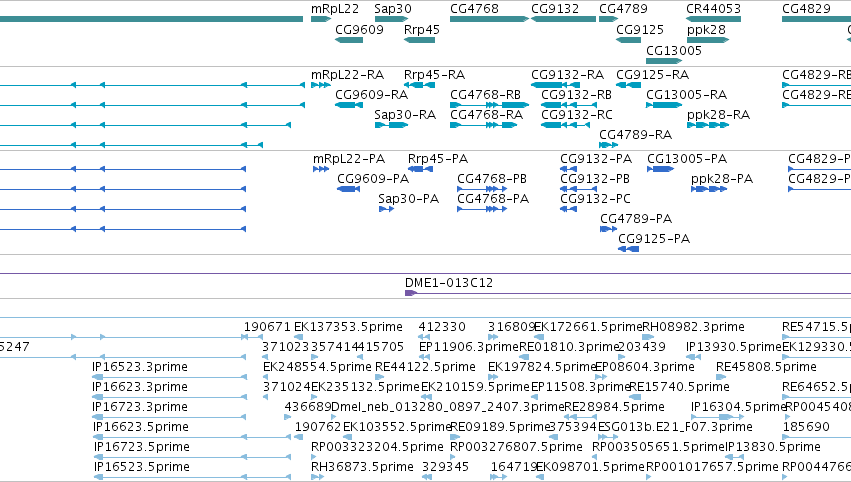Select the Rrp45-RA transcript label
The width and height of the screenshot is (851, 482).
coord(434,74)
